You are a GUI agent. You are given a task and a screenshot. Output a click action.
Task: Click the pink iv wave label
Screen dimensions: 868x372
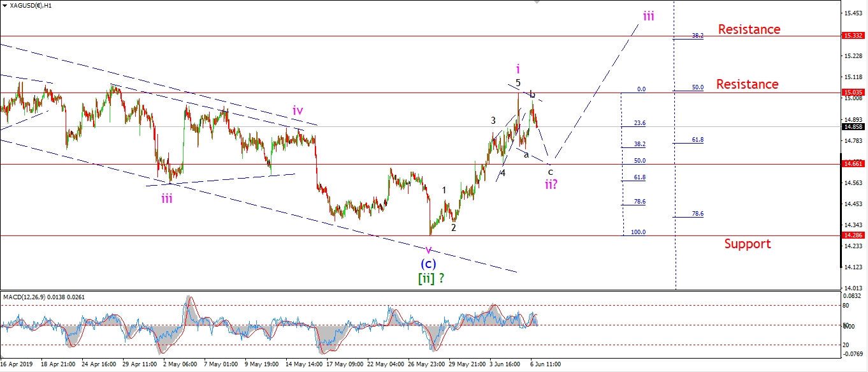[x=298, y=110]
